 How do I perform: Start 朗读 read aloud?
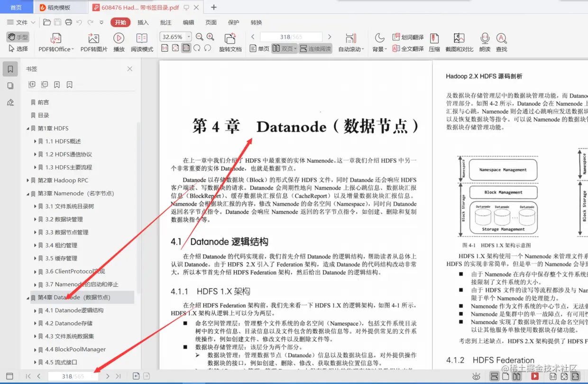coord(485,42)
